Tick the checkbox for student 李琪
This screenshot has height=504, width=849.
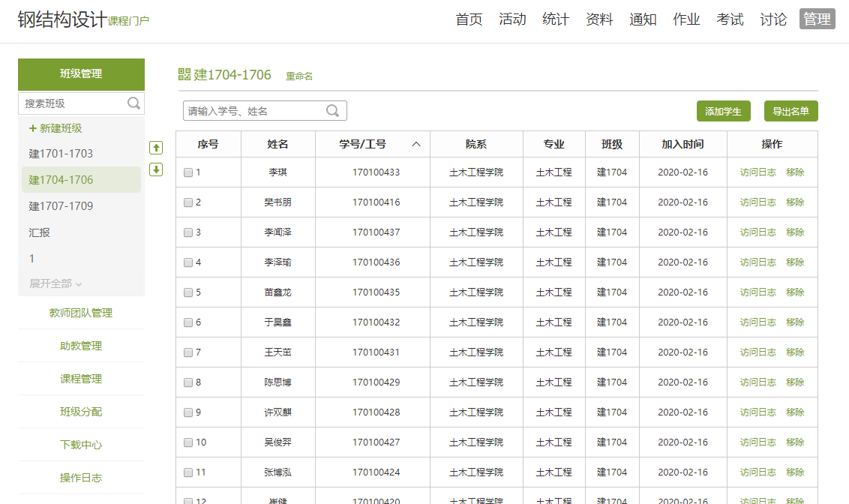click(x=188, y=172)
